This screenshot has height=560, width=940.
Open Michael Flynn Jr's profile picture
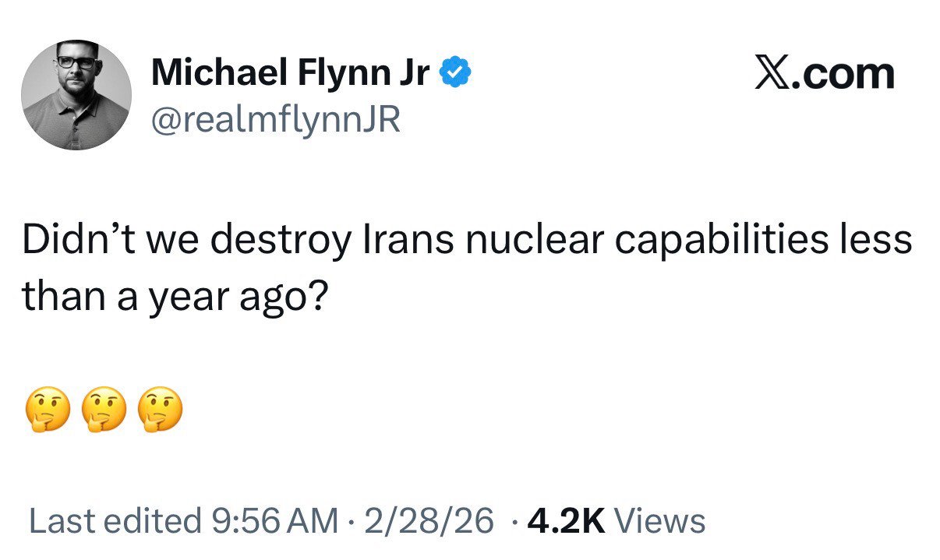(x=76, y=95)
